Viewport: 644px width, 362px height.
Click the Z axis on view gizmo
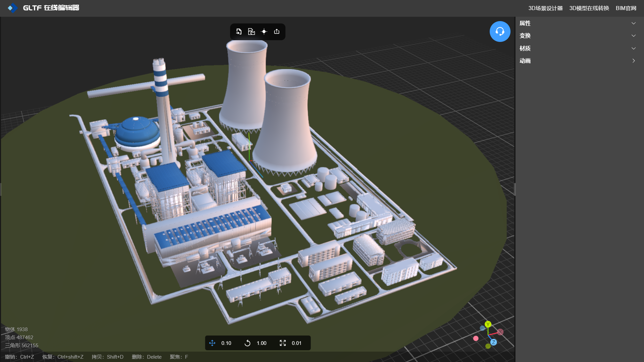click(x=493, y=342)
